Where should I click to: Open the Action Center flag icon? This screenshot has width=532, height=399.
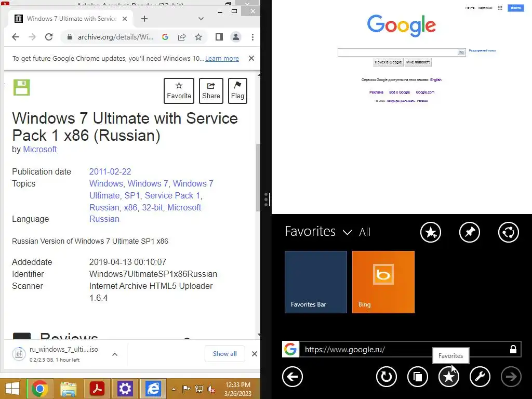click(187, 389)
